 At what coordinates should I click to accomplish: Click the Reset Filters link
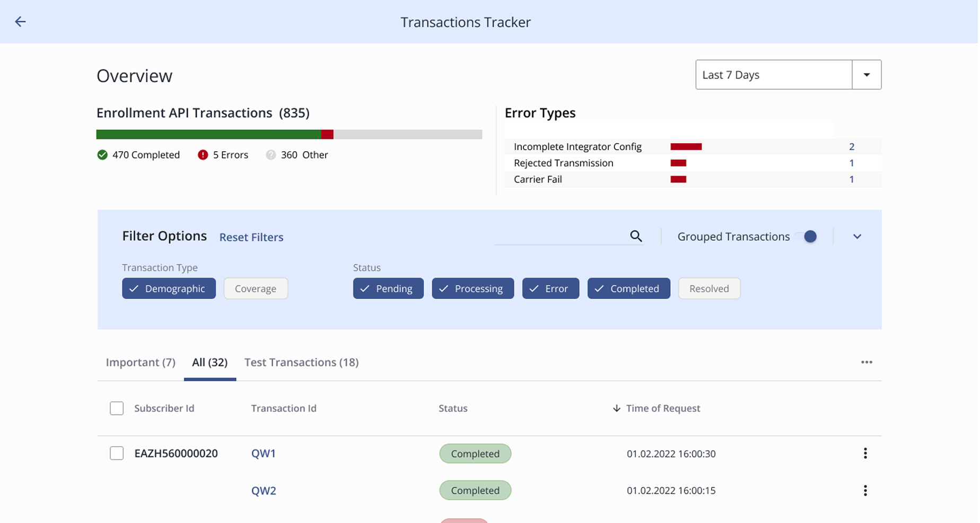pyautogui.click(x=251, y=237)
